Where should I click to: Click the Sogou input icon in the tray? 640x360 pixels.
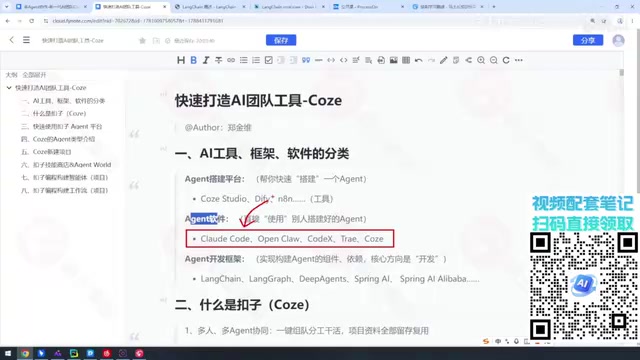[x=486, y=341]
